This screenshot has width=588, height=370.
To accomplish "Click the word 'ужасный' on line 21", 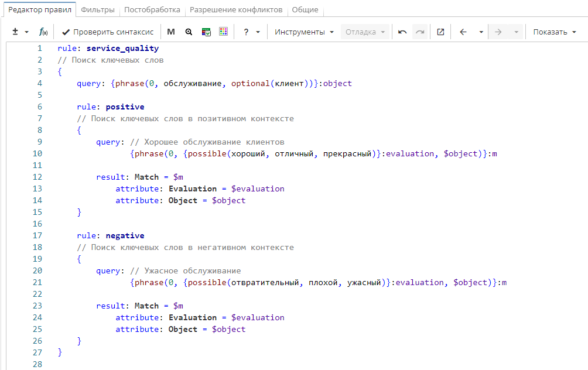I will pyautogui.click(x=364, y=283).
